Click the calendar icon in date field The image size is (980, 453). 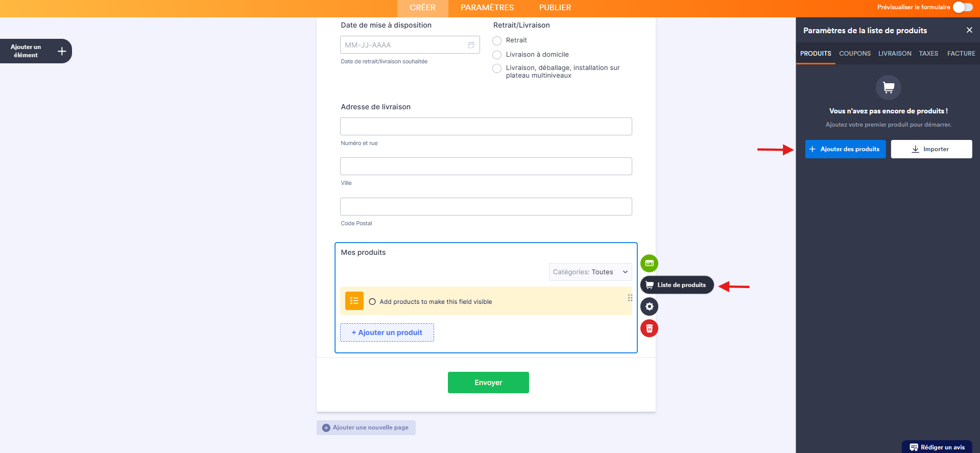pos(471,45)
